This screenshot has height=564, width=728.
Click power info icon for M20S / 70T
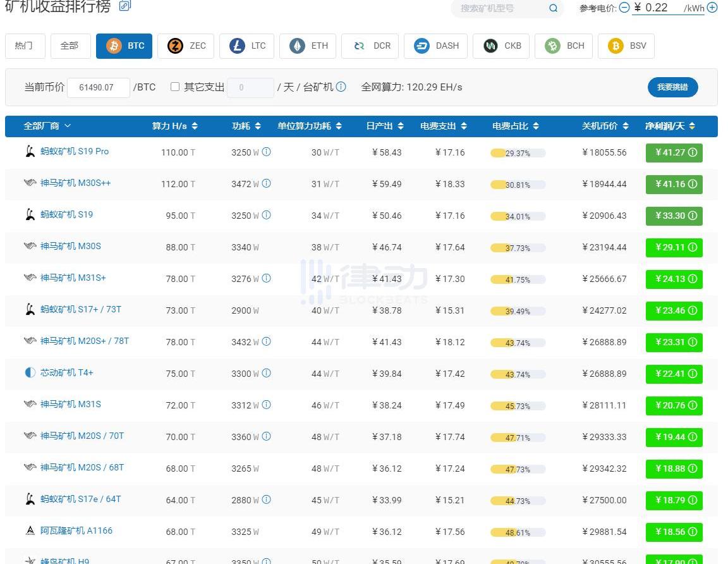point(267,436)
